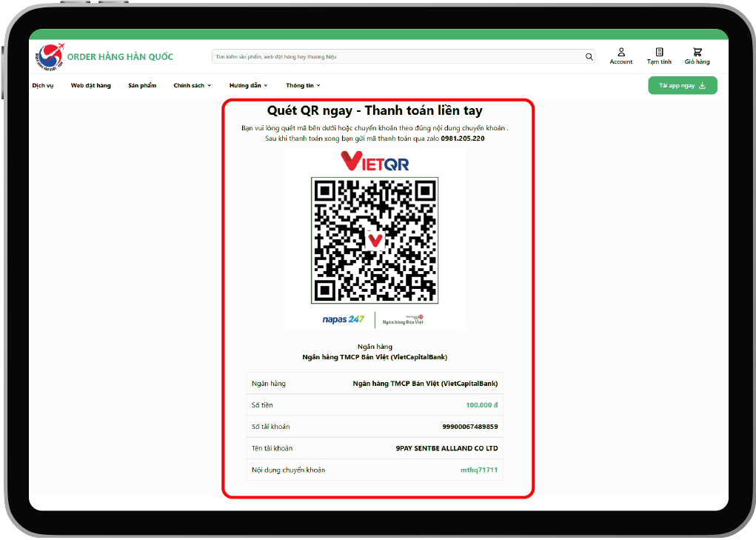Screen dimensions: 756x540
Task: Select account name 9PAY SENTBE ALLLAND CO LTD
Action: pos(447,448)
